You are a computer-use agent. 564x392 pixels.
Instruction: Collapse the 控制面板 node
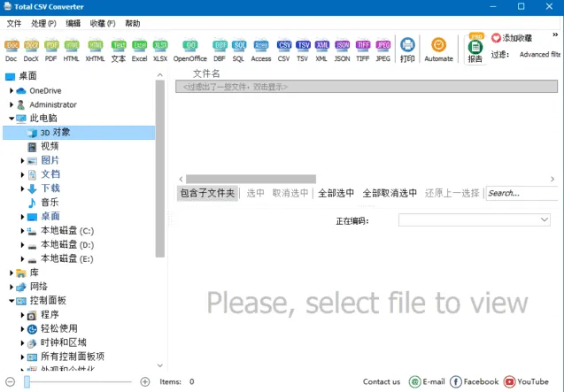pyautogui.click(x=12, y=301)
